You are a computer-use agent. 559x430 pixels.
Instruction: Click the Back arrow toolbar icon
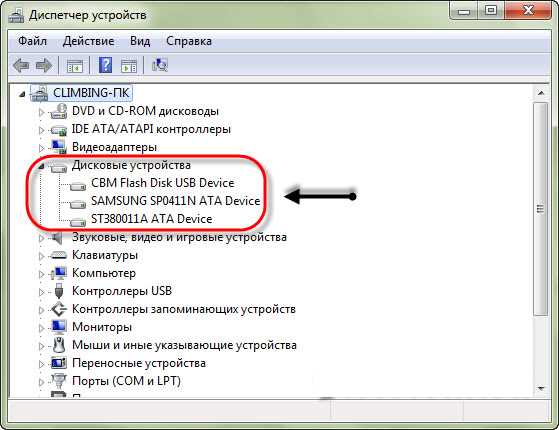(x=21, y=65)
